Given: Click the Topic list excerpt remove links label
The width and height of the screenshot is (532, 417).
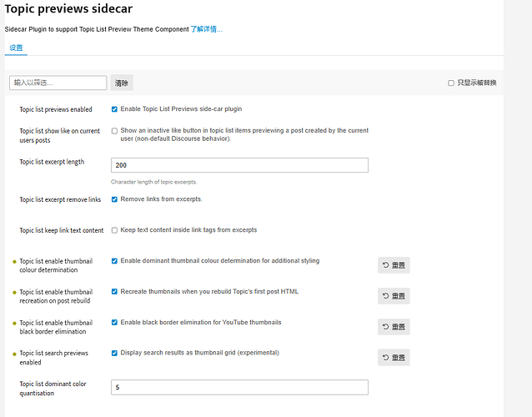Looking at the screenshot, I should tap(60, 199).
